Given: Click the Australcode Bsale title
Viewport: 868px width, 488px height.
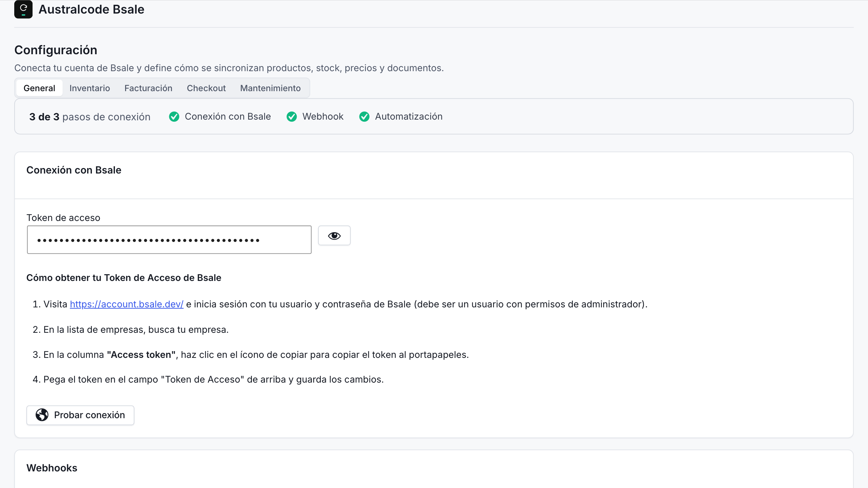Looking at the screenshot, I should pyautogui.click(x=92, y=9).
